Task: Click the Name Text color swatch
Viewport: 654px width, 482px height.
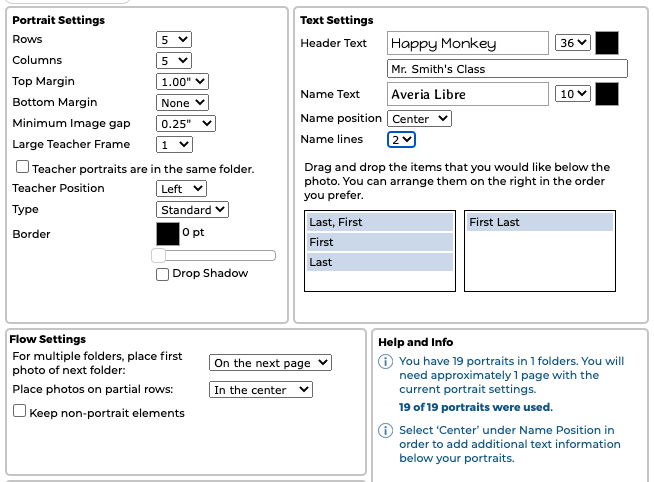Action: click(x=607, y=94)
